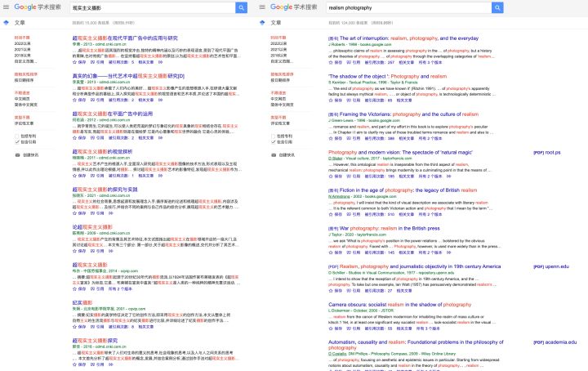Untick 包含引用 checkbox in left page sidebar

(x=17, y=142)
